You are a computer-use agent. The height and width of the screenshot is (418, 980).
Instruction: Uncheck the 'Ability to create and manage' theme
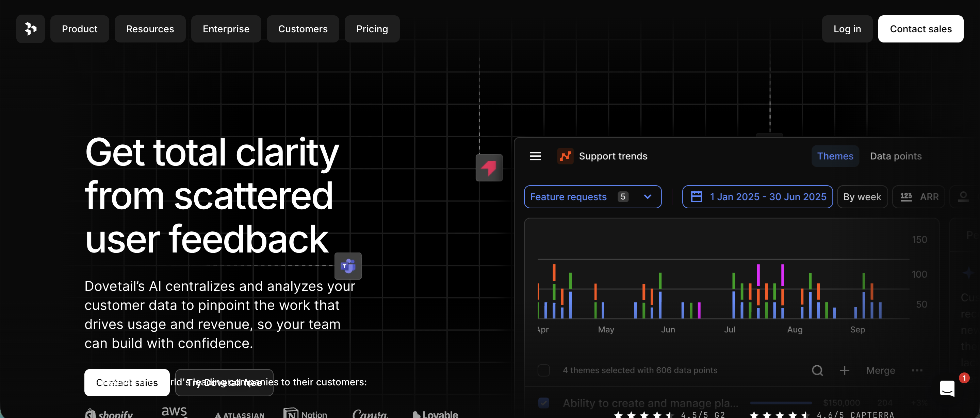[x=544, y=403]
